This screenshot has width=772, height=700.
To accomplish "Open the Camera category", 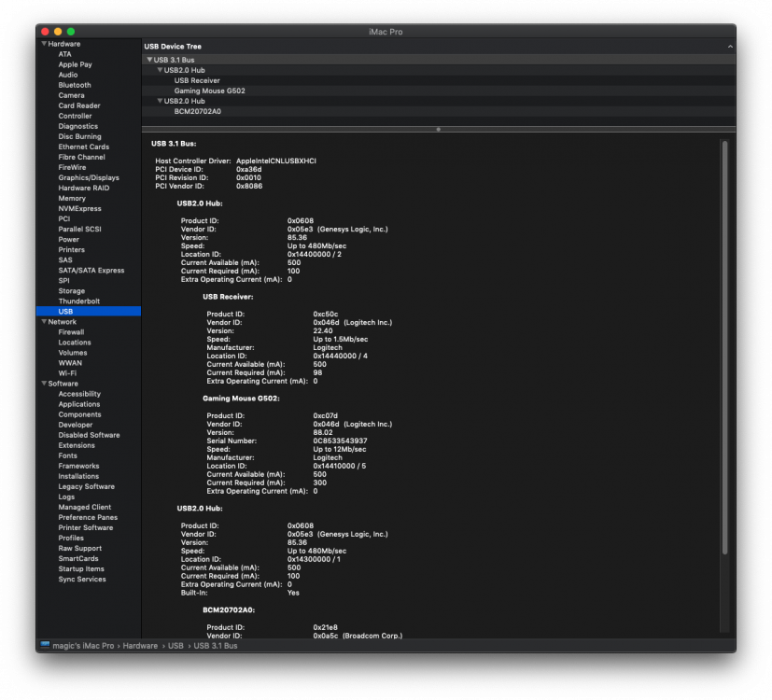I will pyautogui.click(x=71, y=95).
